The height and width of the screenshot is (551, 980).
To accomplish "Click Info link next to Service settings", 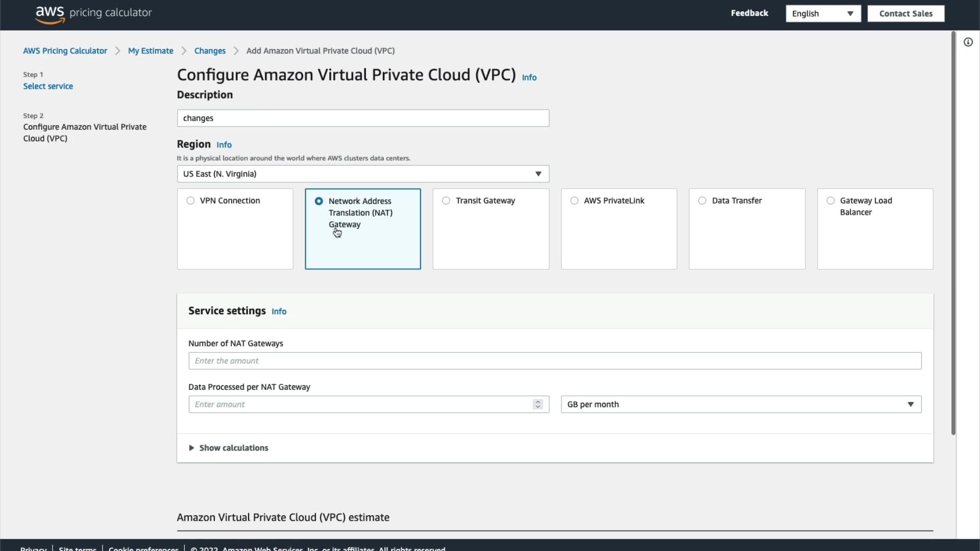I will (x=279, y=312).
